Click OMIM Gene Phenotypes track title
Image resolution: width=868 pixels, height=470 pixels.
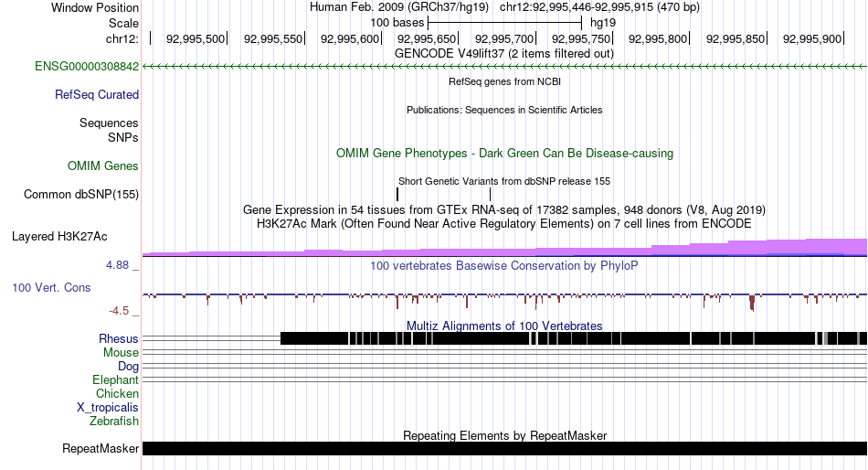coord(504,153)
